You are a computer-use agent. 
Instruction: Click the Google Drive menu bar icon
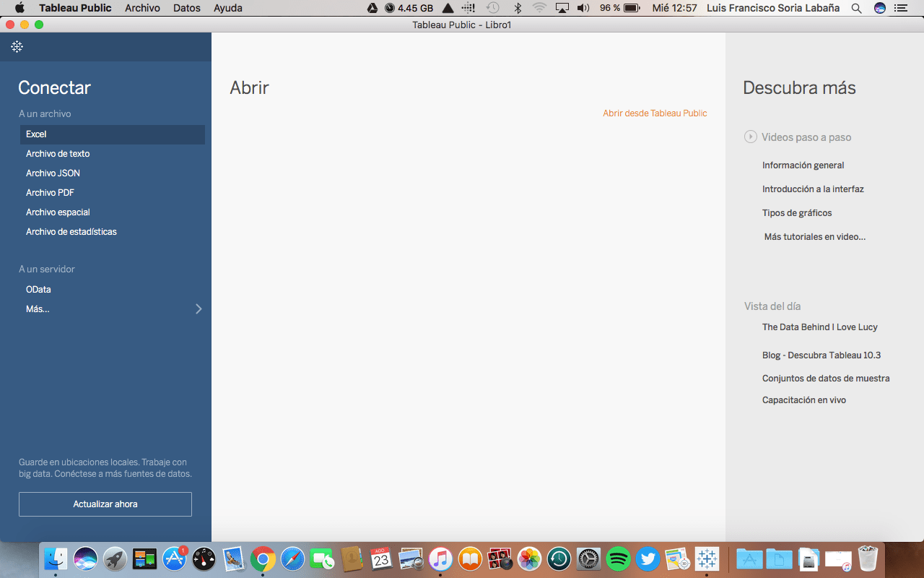pos(372,8)
